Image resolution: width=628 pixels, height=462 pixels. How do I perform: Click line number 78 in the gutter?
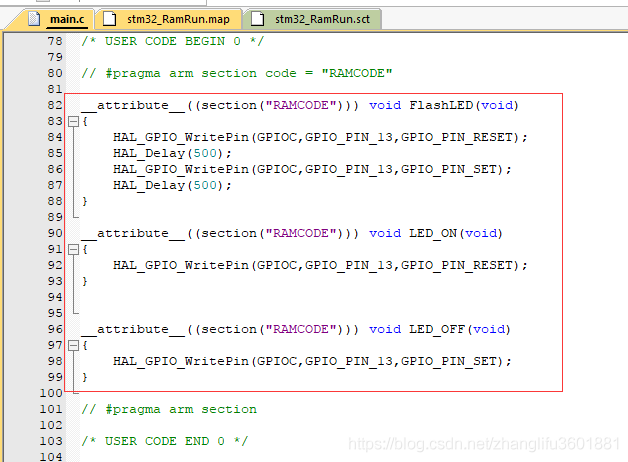tap(55, 41)
